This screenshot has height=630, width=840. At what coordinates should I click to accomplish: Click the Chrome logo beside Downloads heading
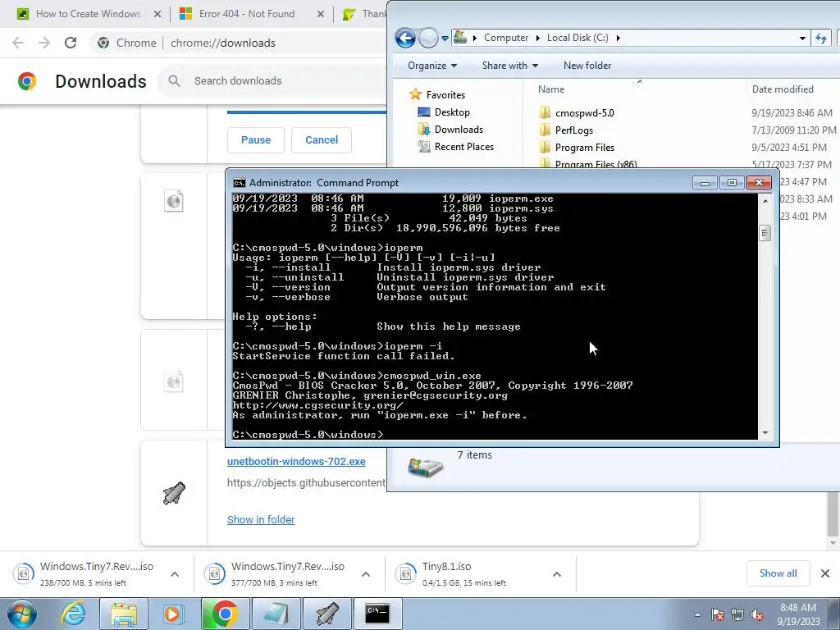[27, 81]
